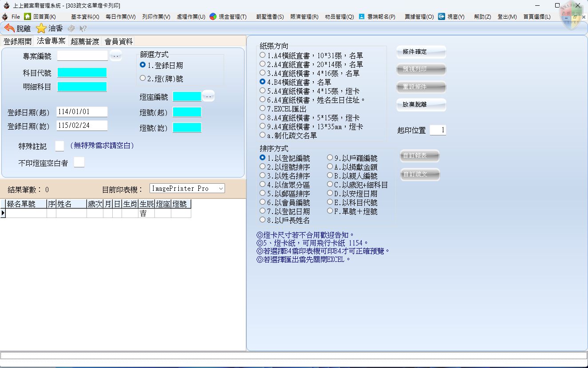Open the 專案編號 lookup button
This screenshot has height=368, width=588.
[x=115, y=56]
